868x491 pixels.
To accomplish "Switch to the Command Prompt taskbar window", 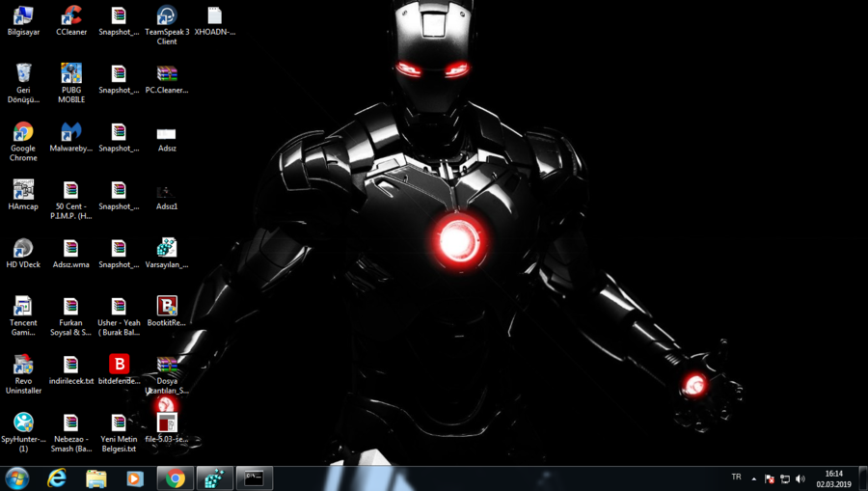I will tap(255, 478).
